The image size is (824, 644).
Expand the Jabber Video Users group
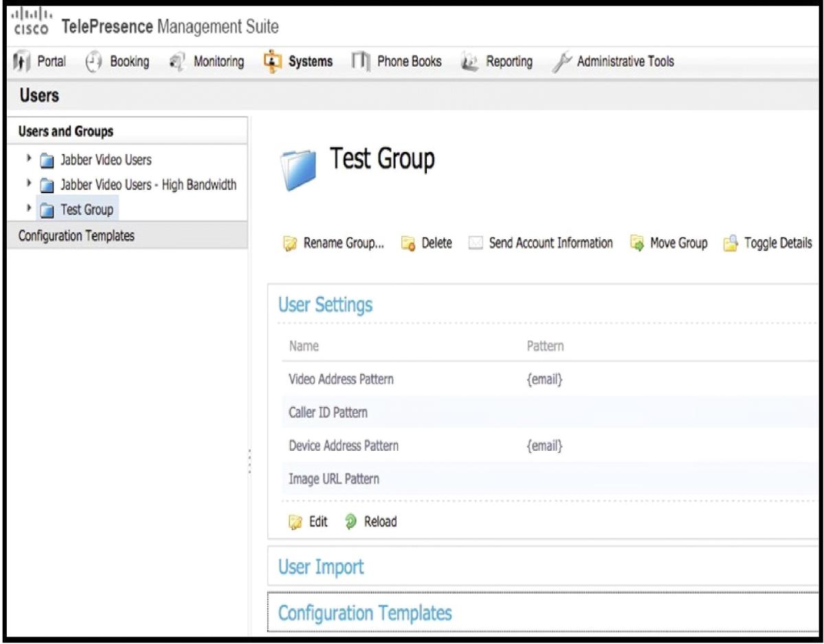click(x=29, y=159)
